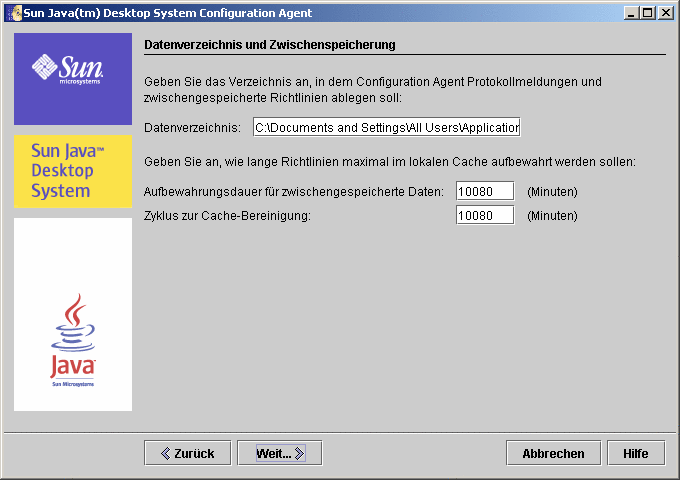The width and height of the screenshot is (680, 480).
Task: Click the (Minuten) text beside Zyklus
Action: (552, 216)
